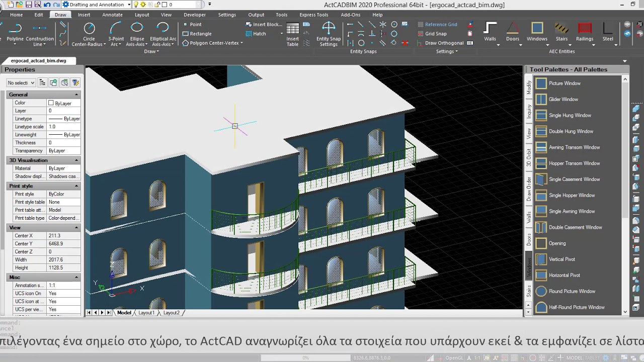The height and width of the screenshot is (362, 644).
Task: Open the Windows AEC entity tool
Action: click(x=537, y=34)
